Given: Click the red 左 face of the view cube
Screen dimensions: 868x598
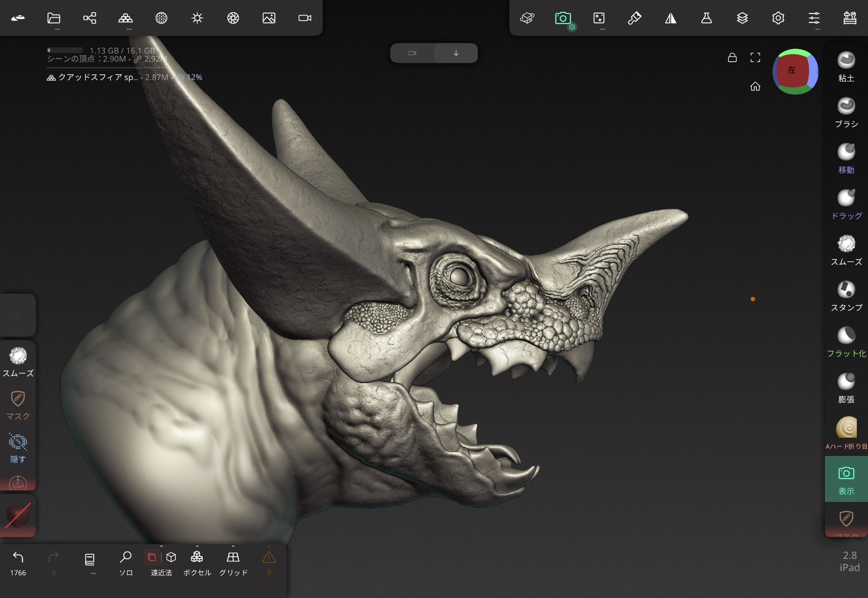Looking at the screenshot, I should 791,70.
